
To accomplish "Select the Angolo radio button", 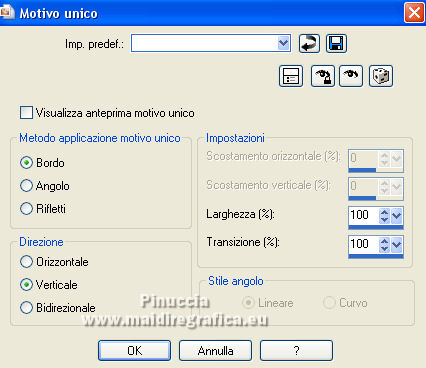I will [x=26, y=186].
